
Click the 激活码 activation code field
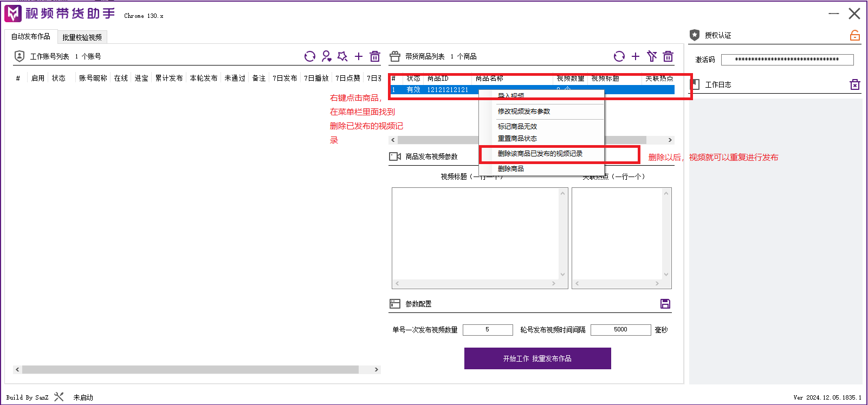point(787,60)
